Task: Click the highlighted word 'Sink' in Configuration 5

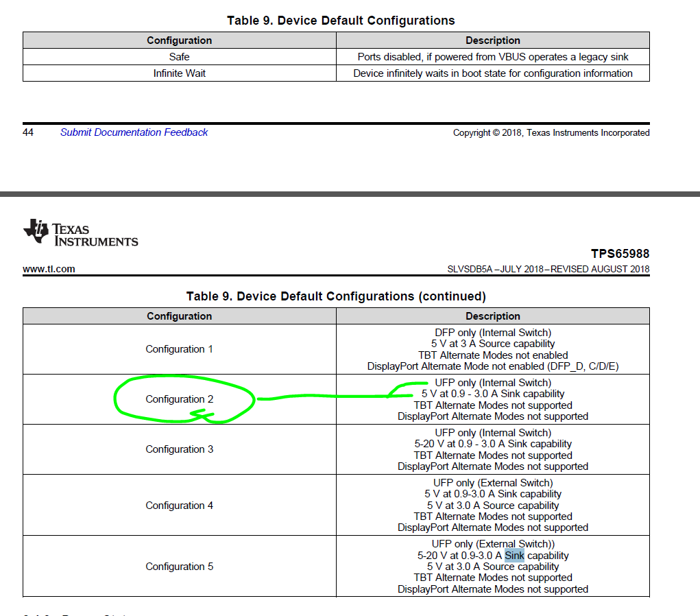Action: (514, 556)
